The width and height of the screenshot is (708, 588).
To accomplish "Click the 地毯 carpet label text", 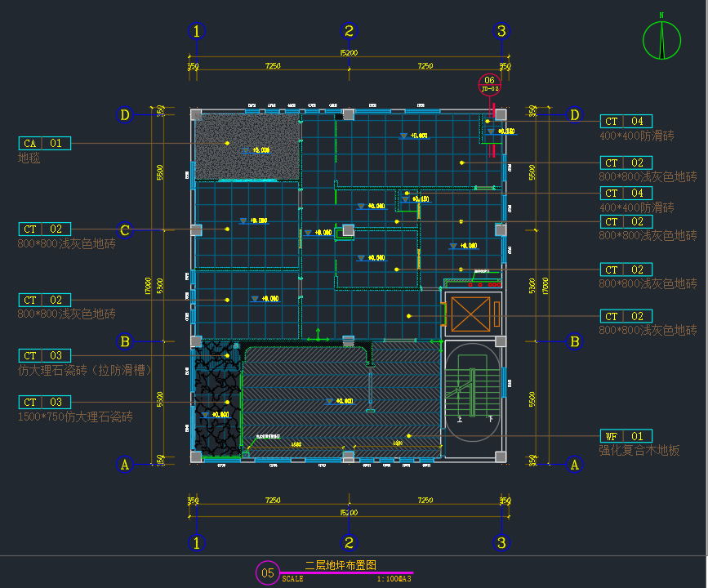I will point(29,158).
